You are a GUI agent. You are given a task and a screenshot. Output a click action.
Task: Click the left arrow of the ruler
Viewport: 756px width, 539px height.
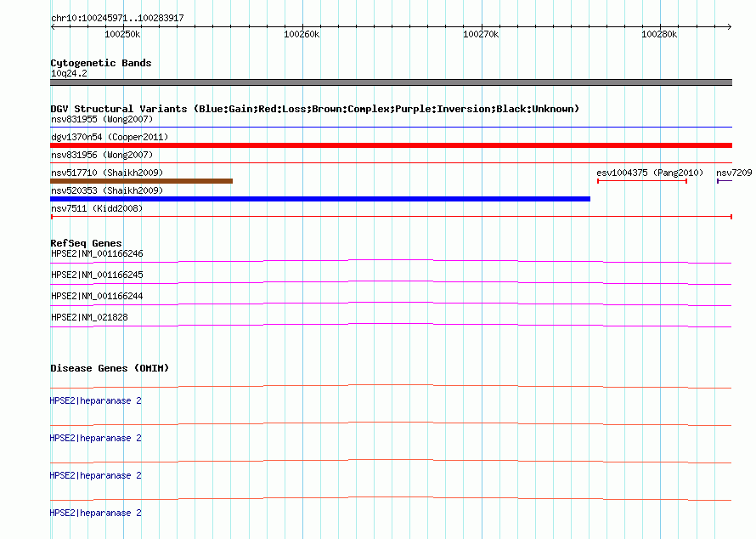(53, 26)
